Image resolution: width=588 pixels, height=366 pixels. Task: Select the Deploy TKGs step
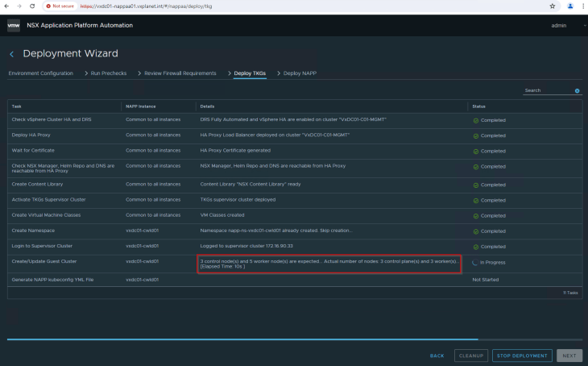point(250,73)
